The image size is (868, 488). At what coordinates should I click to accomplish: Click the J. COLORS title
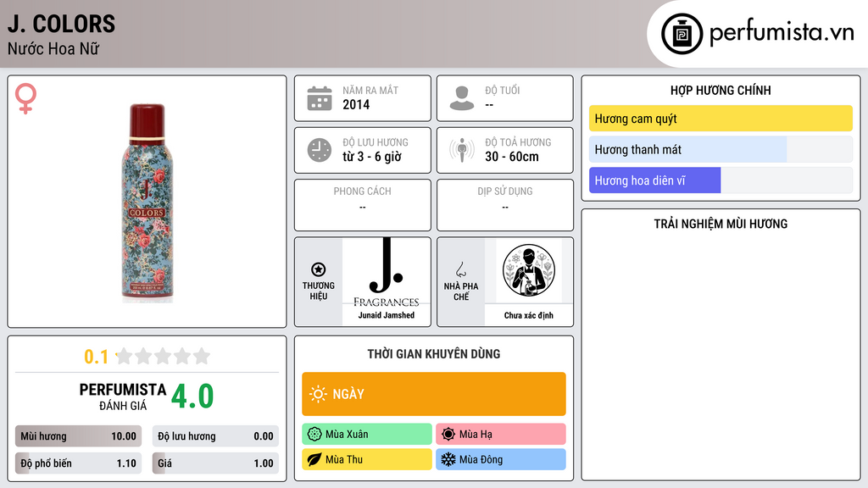pos(61,24)
